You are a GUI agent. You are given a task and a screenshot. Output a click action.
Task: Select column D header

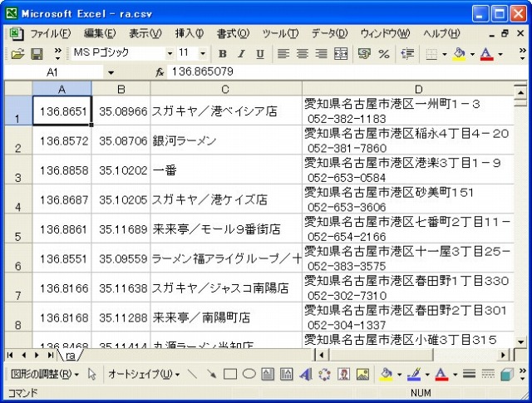(408, 89)
